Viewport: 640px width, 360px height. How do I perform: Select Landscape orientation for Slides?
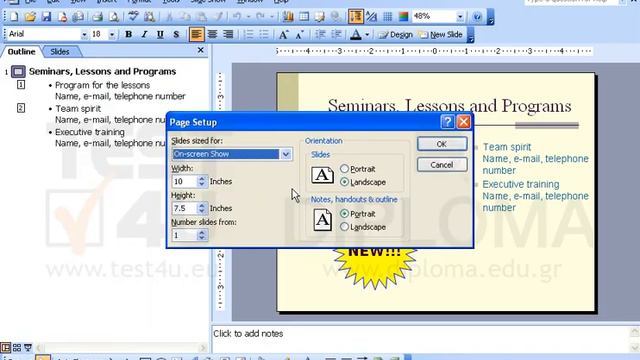(344, 182)
